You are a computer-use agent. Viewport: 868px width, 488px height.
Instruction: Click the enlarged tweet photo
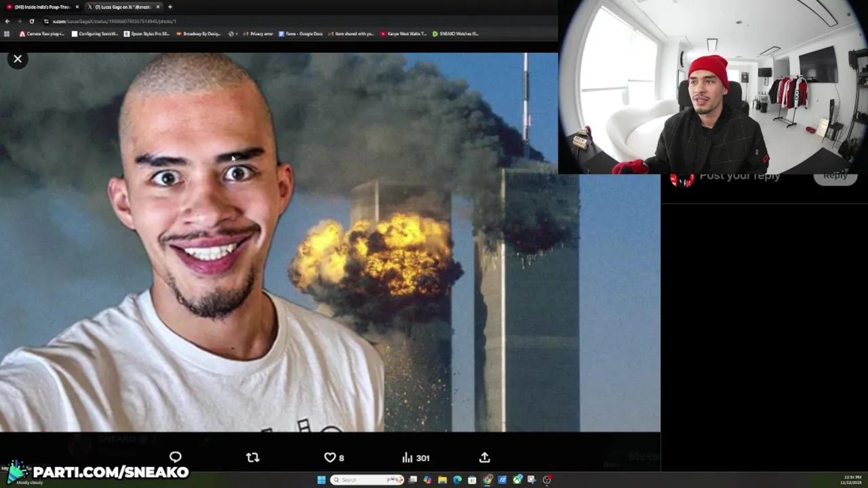coord(330,242)
